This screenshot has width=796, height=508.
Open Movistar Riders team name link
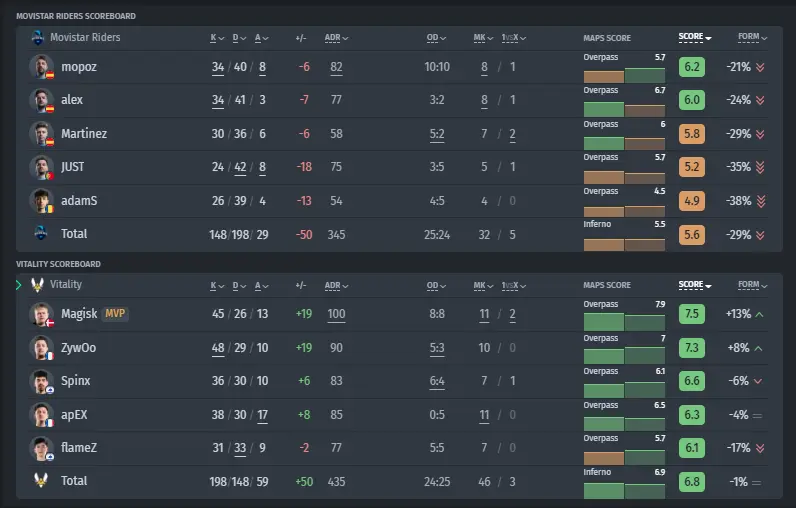tap(85, 38)
